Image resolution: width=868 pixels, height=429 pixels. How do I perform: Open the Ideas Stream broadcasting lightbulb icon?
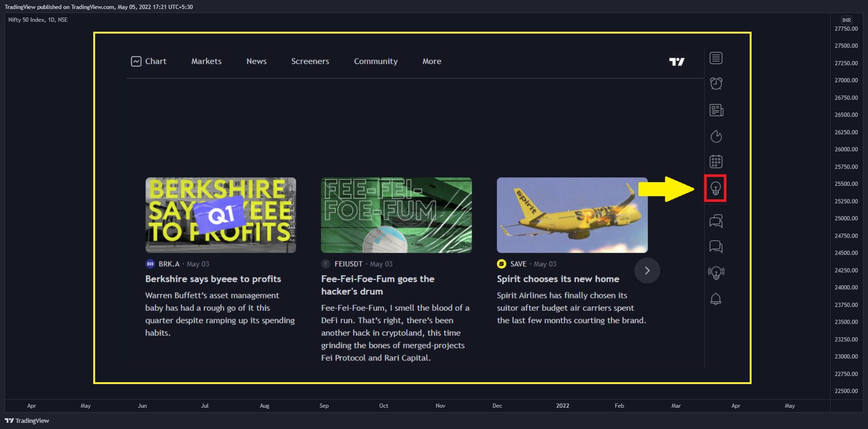716,272
